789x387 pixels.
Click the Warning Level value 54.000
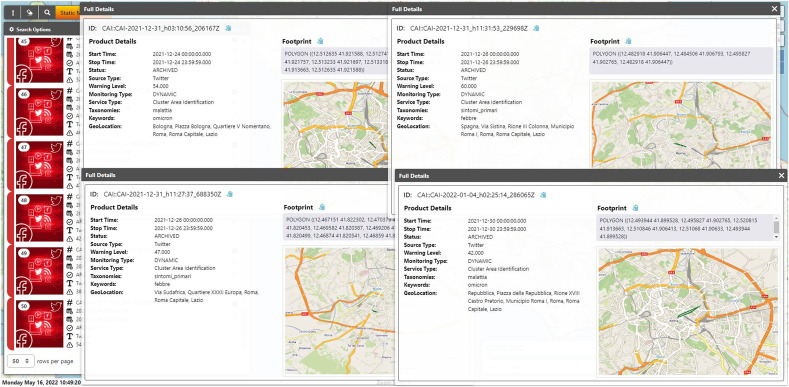tap(161, 86)
